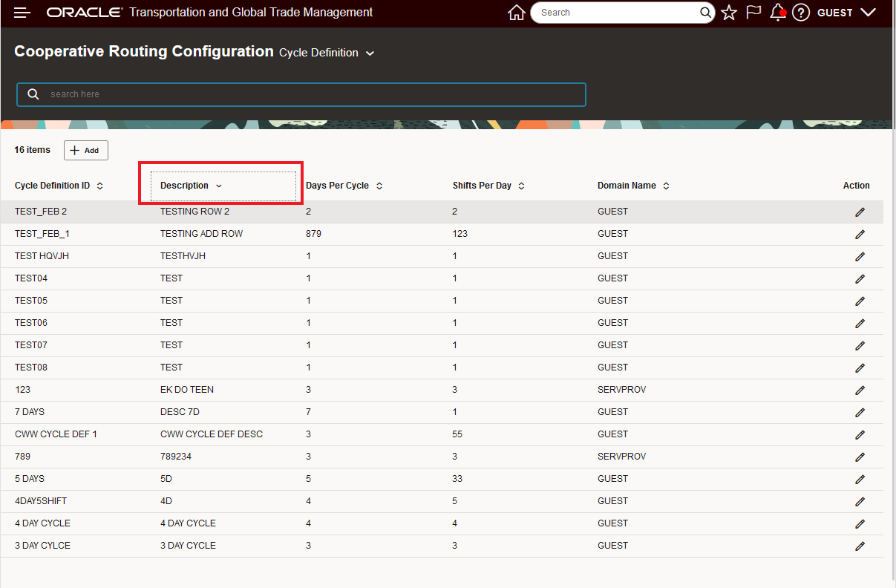
Task: Sort by Domain Name column
Action: (633, 186)
